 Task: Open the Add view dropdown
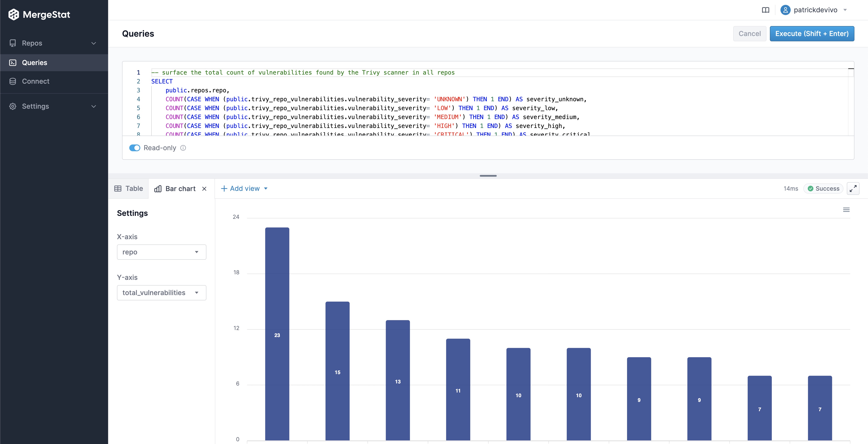click(x=244, y=189)
